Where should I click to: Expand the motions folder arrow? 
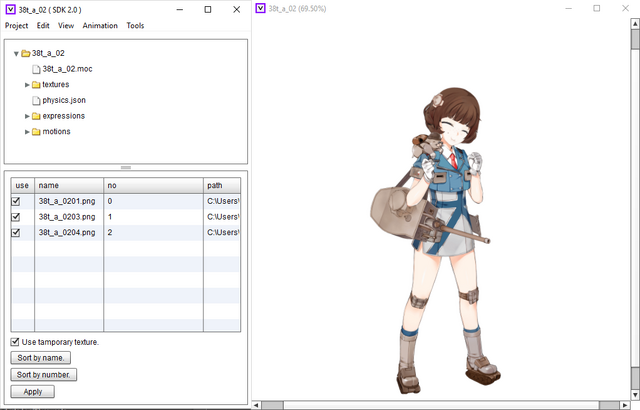(27, 132)
